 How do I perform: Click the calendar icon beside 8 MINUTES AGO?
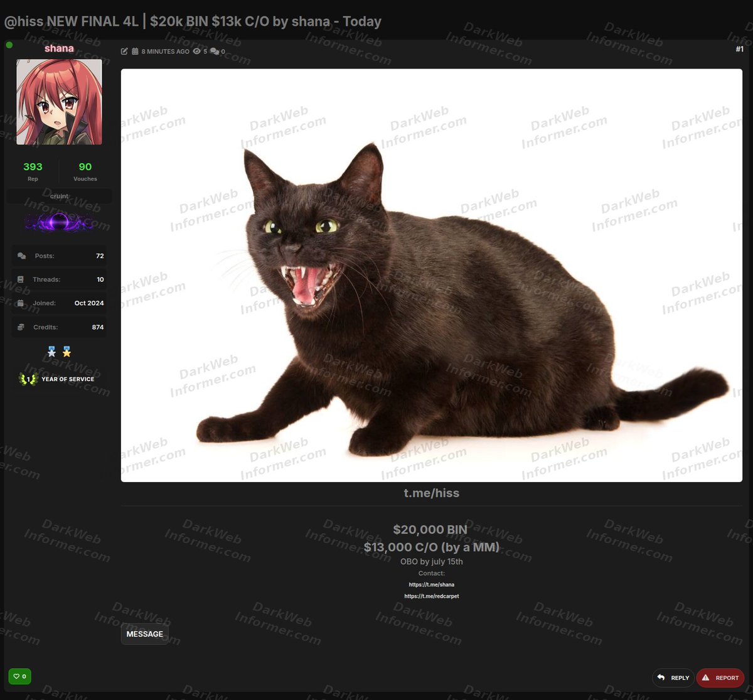click(135, 51)
